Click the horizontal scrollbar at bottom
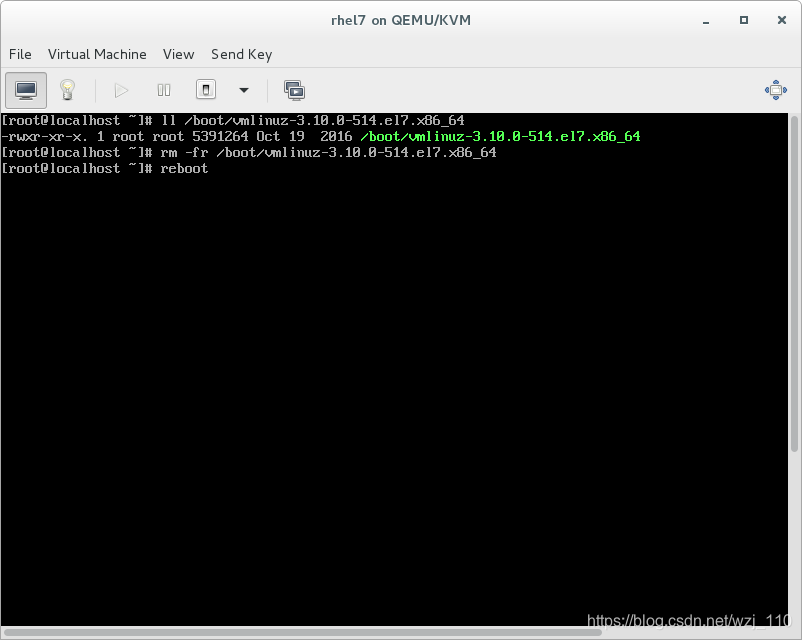This screenshot has width=802, height=640. [303, 632]
